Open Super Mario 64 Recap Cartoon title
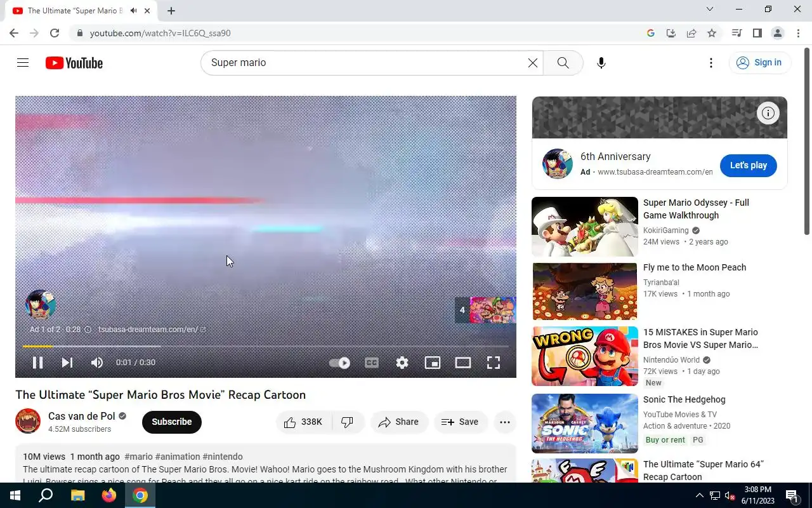This screenshot has width=812, height=508. pos(704,471)
